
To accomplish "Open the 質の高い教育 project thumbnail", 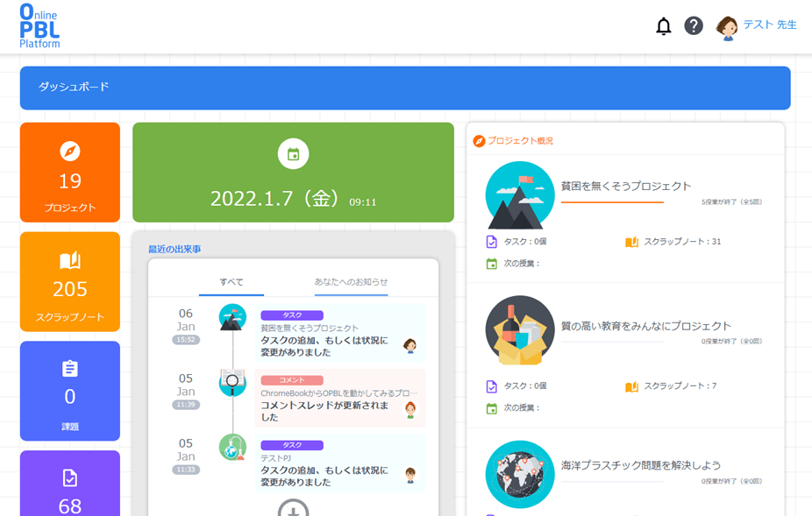I will 519,330.
